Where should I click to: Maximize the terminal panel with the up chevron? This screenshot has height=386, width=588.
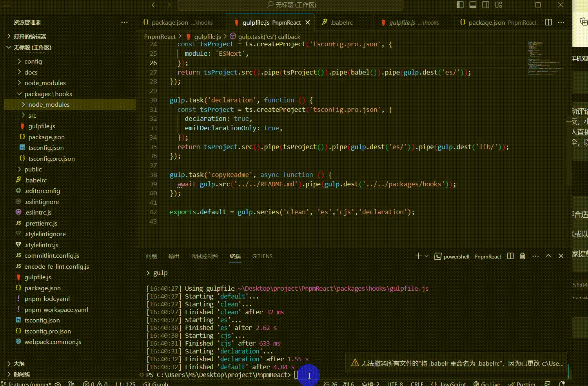click(x=548, y=256)
